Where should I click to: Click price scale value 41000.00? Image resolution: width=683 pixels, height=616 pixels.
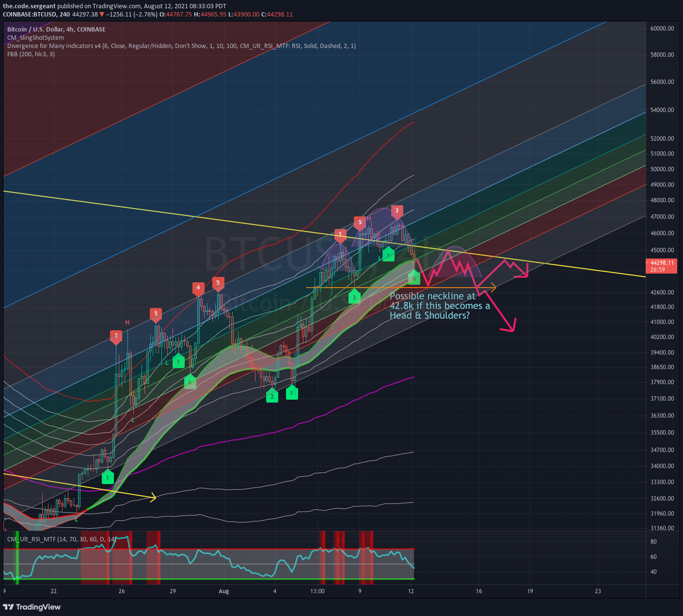662,322
